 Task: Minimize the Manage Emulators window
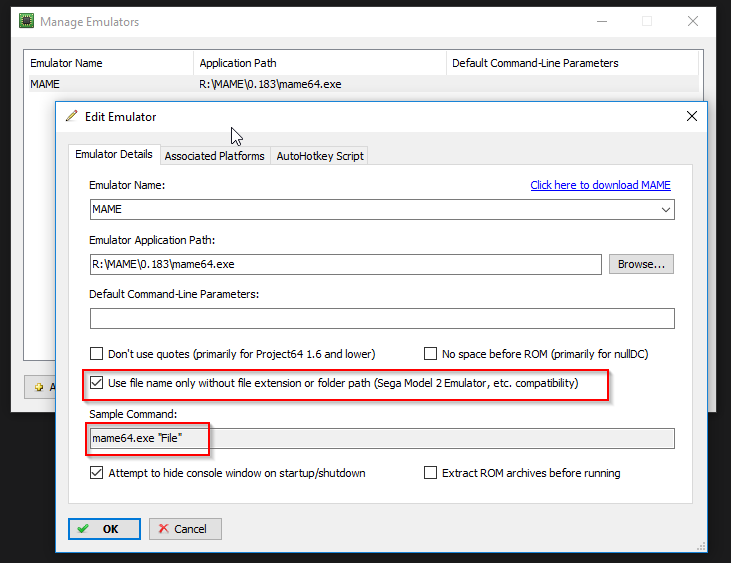[602, 21]
